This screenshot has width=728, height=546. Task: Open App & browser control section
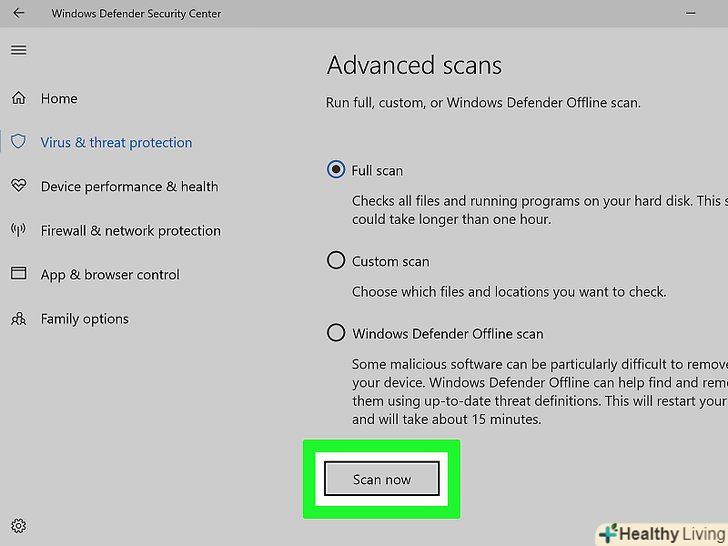coord(110,275)
